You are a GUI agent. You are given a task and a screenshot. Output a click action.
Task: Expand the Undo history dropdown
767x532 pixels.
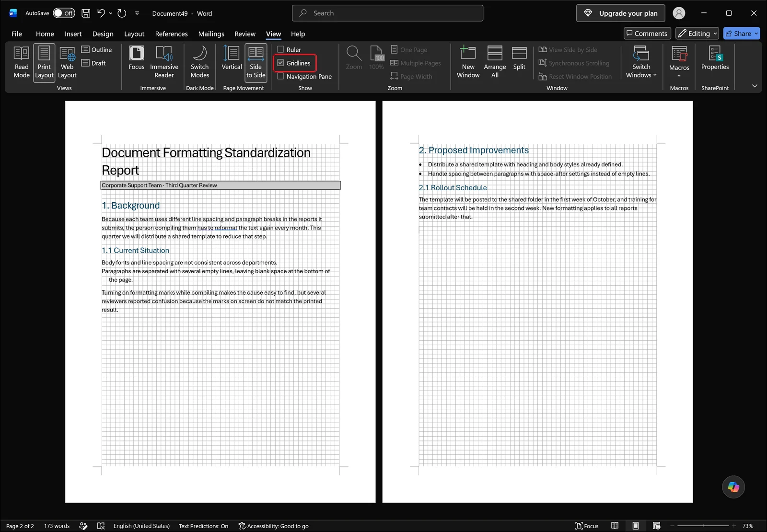tap(111, 13)
